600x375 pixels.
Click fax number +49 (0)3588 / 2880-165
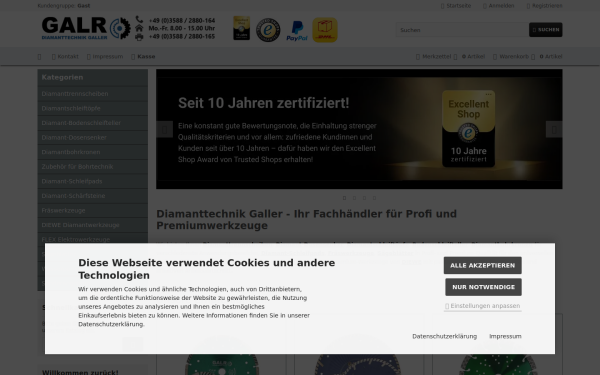[x=182, y=37]
